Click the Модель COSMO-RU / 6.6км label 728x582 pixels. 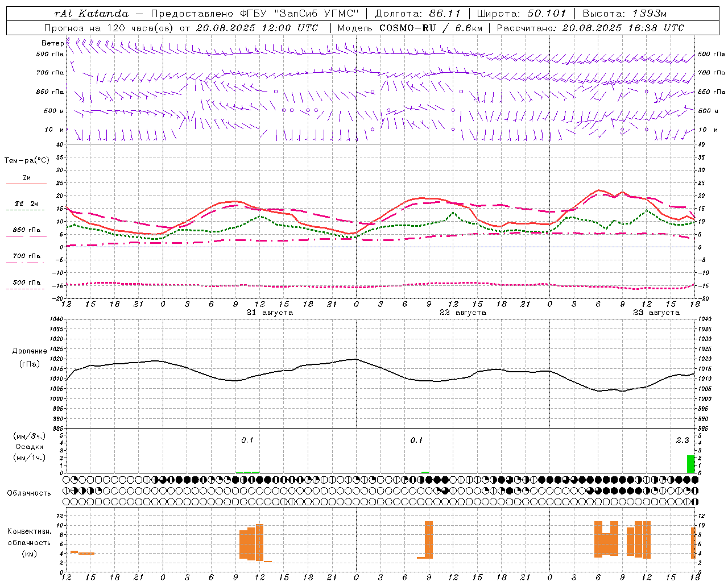point(409,28)
